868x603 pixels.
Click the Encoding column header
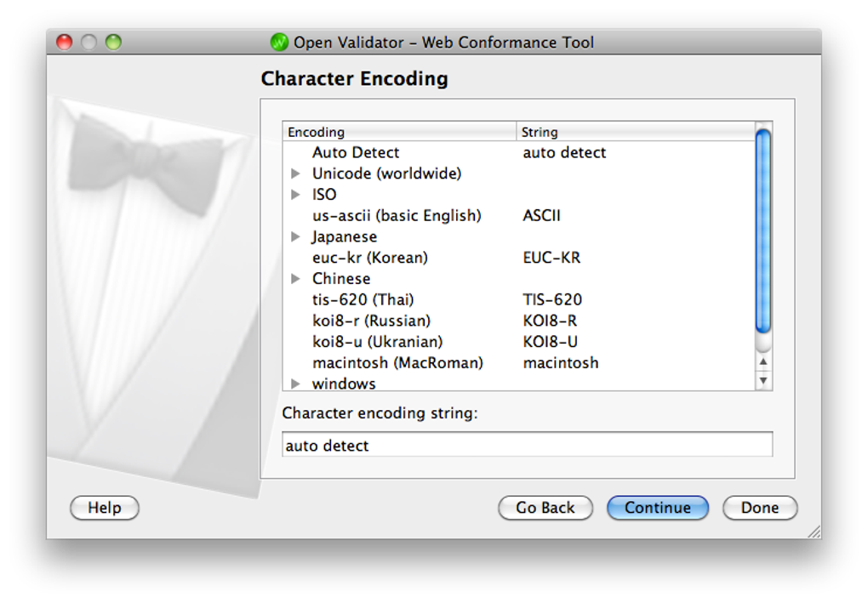399,132
